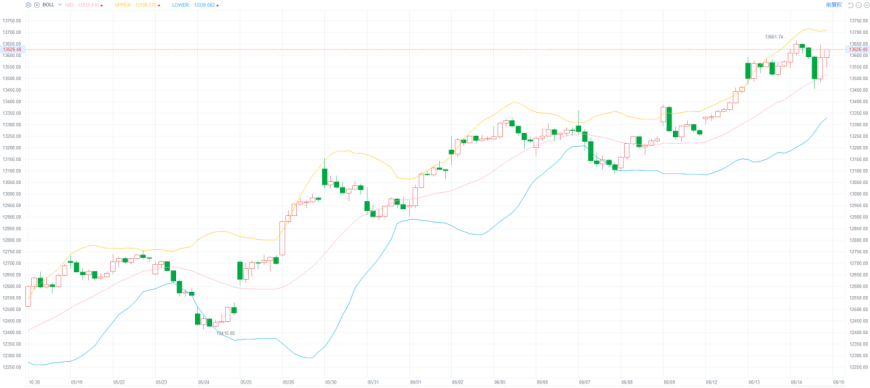Select the 06/15 date axis label
This screenshot has width=870, height=388.
838,382
